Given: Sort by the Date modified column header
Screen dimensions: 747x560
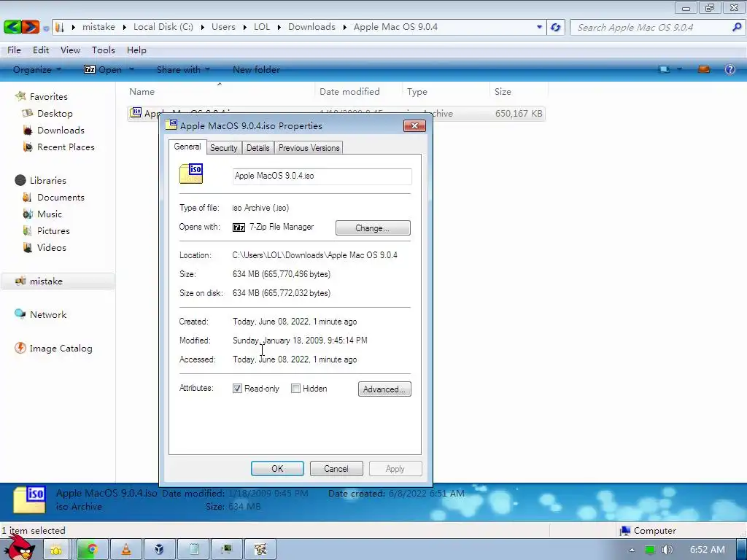Looking at the screenshot, I should click(349, 91).
